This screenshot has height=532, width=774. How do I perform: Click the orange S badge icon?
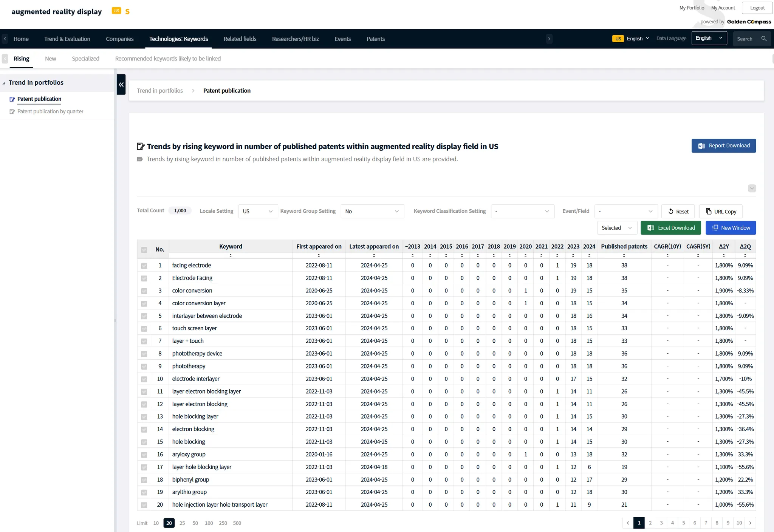(127, 12)
